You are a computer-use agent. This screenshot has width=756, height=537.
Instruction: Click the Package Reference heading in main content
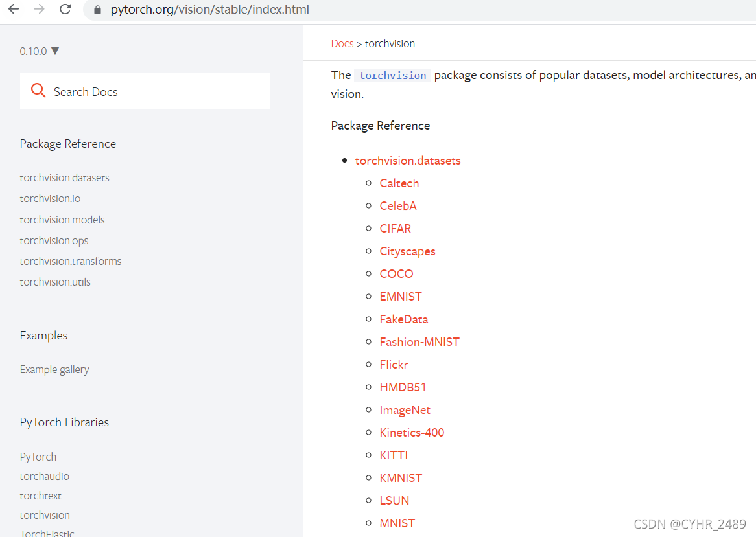point(381,126)
